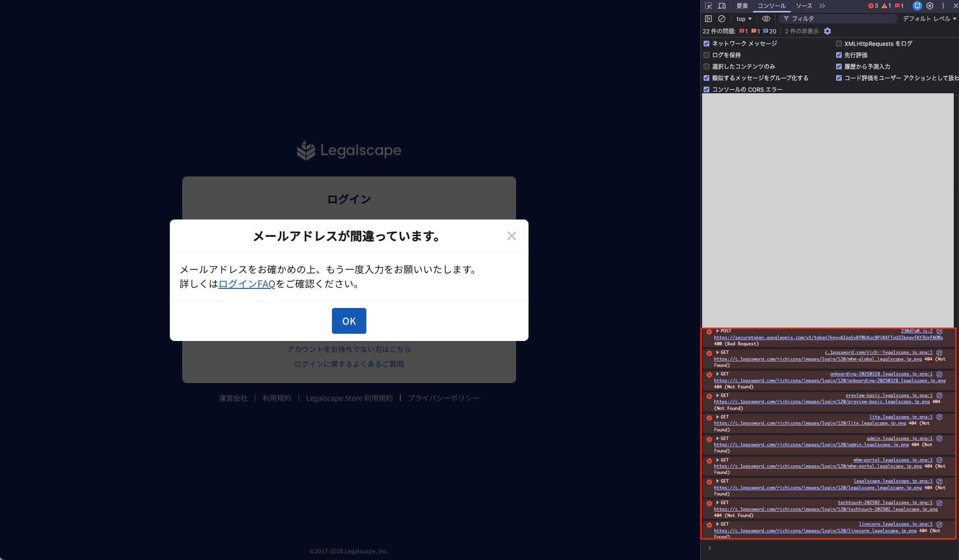Enable the ログを保持 checkbox

point(706,55)
